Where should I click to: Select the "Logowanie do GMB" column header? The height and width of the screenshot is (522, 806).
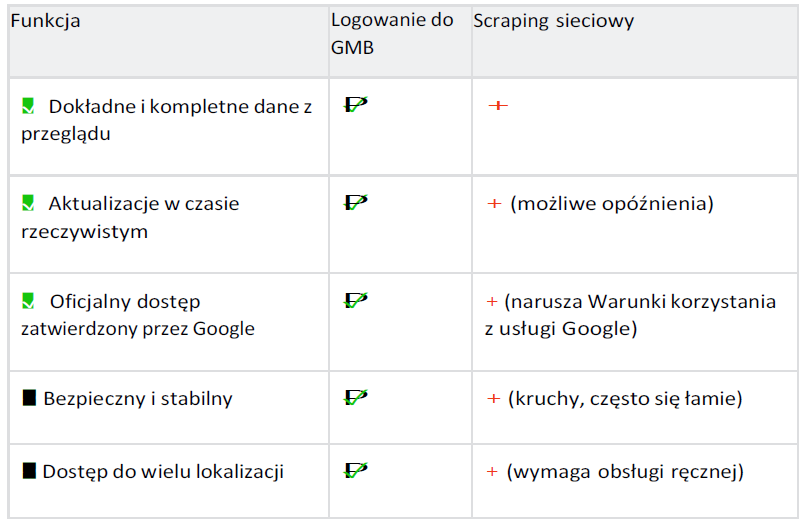click(392, 33)
